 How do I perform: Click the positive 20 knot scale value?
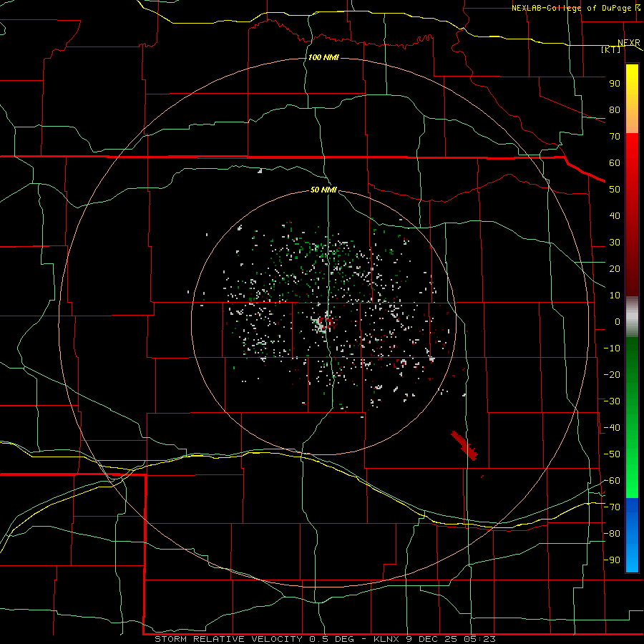(x=615, y=269)
